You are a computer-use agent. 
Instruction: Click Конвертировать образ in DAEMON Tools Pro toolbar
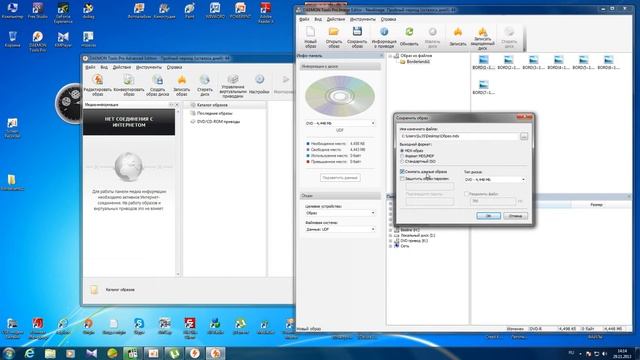point(129,85)
